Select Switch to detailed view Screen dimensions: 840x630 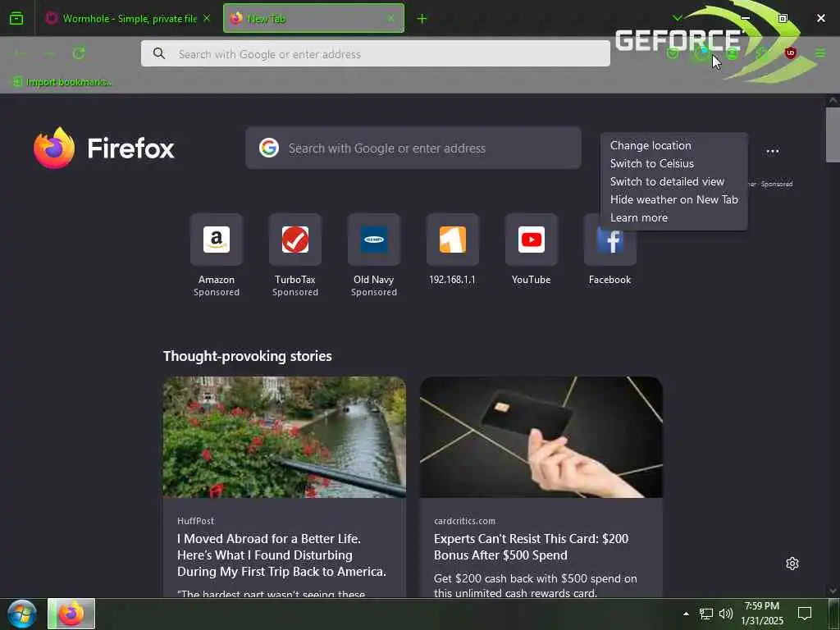[667, 181]
